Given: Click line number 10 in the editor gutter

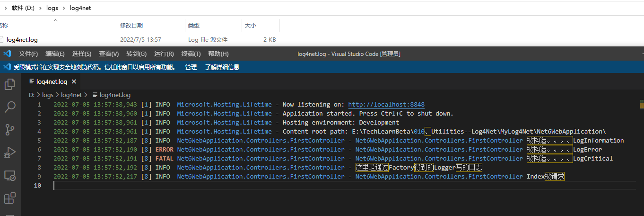Looking at the screenshot, I should point(38,186).
